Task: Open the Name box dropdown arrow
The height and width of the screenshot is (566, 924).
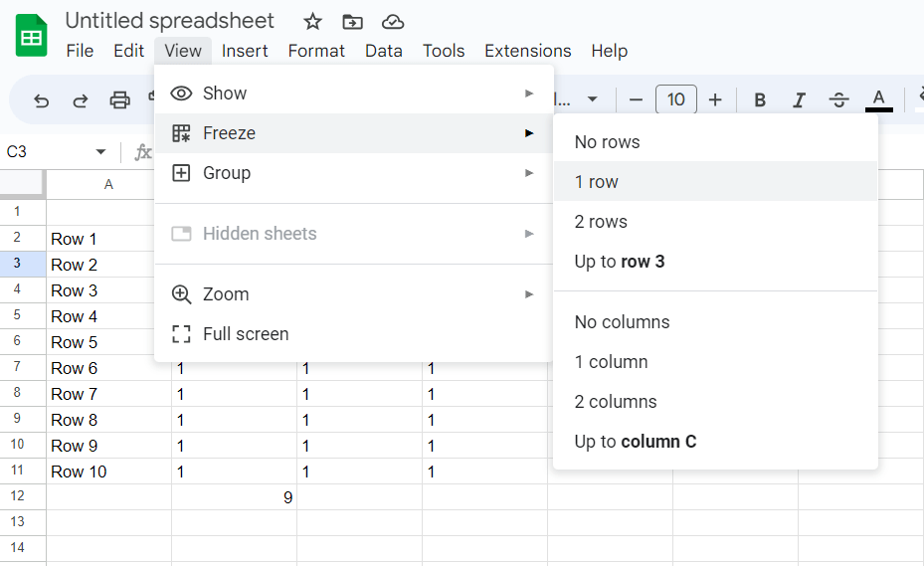Action: click(100, 152)
